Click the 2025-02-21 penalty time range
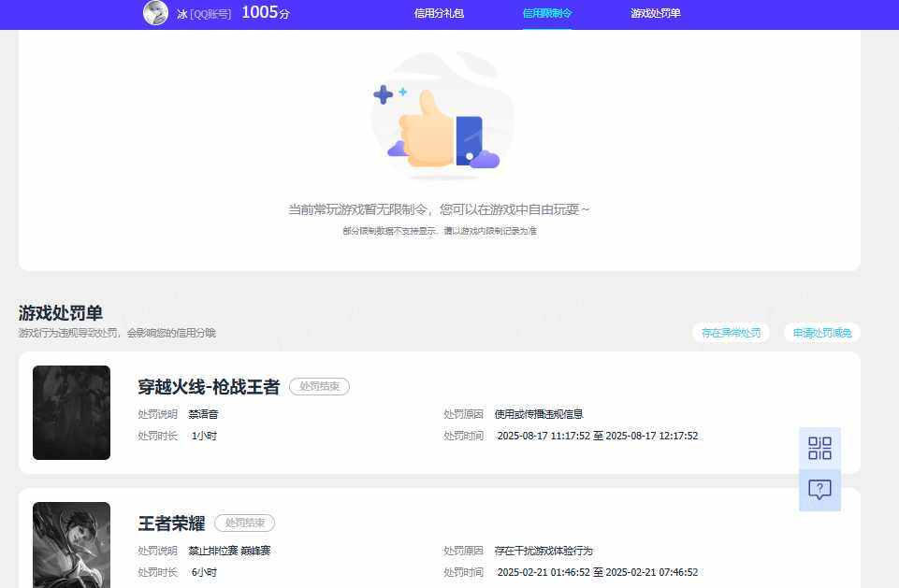Screen dimensions: 899x588 point(598,572)
